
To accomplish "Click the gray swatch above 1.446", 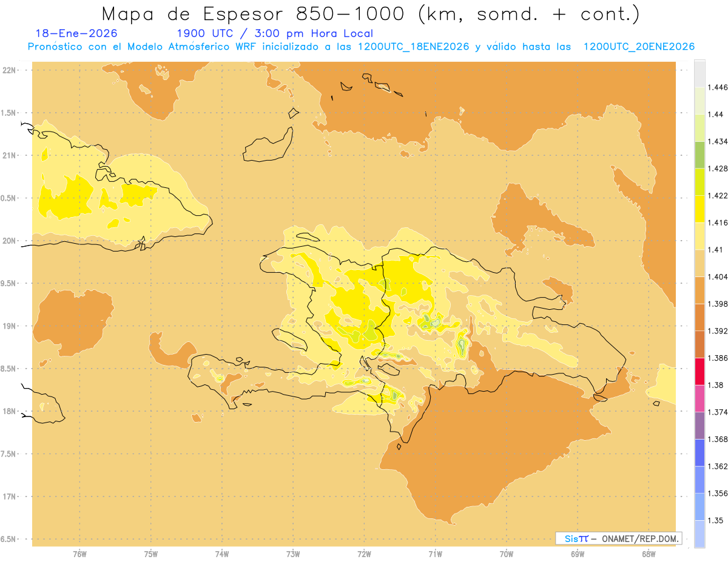I will (699, 73).
